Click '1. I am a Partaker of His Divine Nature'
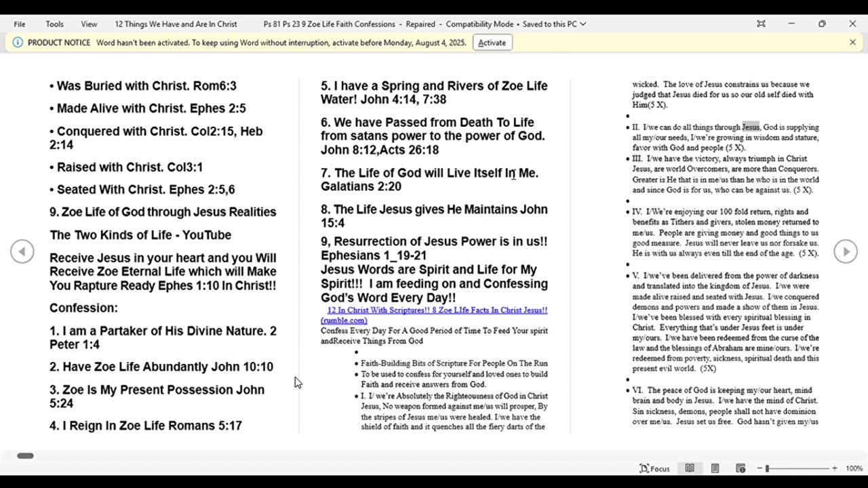Image resolution: width=868 pixels, height=488 pixels. [163, 338]
